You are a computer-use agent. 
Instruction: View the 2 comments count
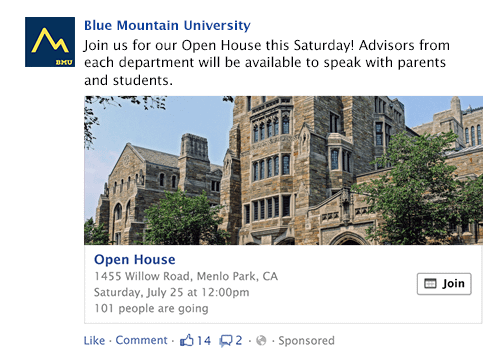coord(239,340)
